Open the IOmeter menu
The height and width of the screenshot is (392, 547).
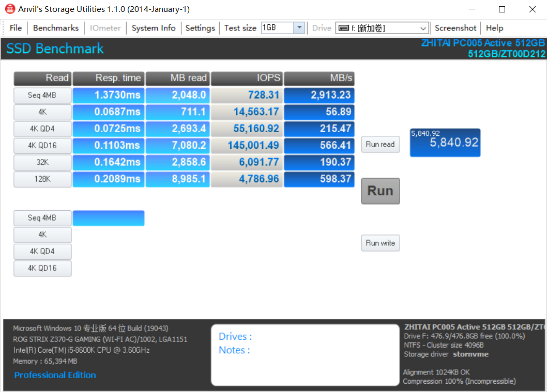105,28
